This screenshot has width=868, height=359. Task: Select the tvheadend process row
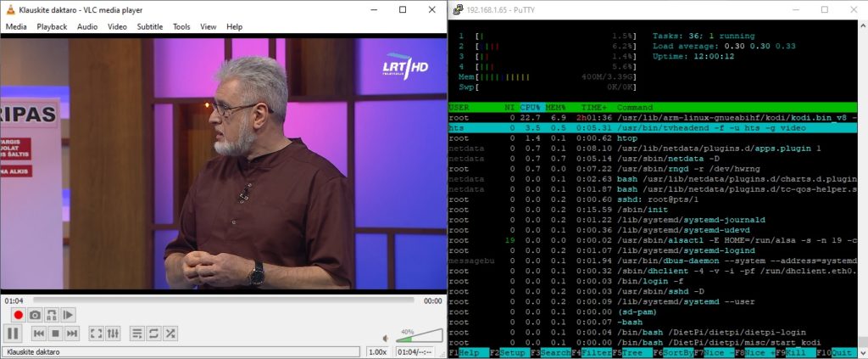pyautogui.click(x=654, y=128)
